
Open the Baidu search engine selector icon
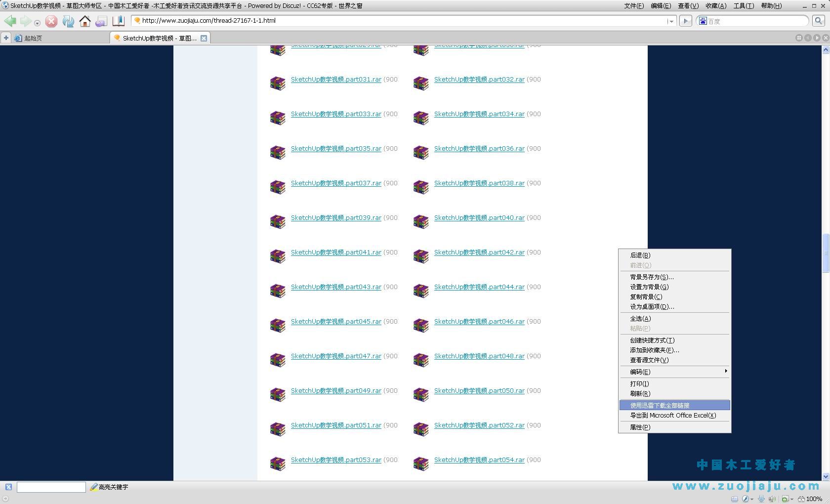pos(703,21)
